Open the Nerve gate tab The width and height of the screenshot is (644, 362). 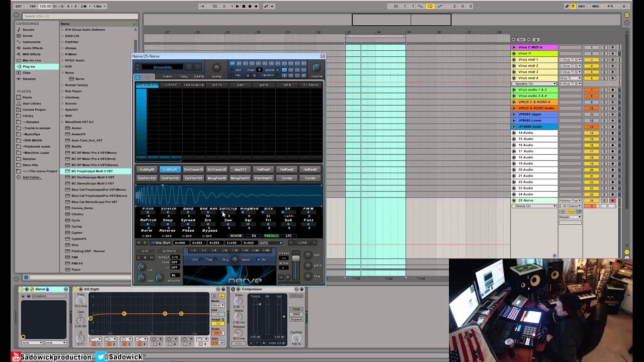pos(264,84)
